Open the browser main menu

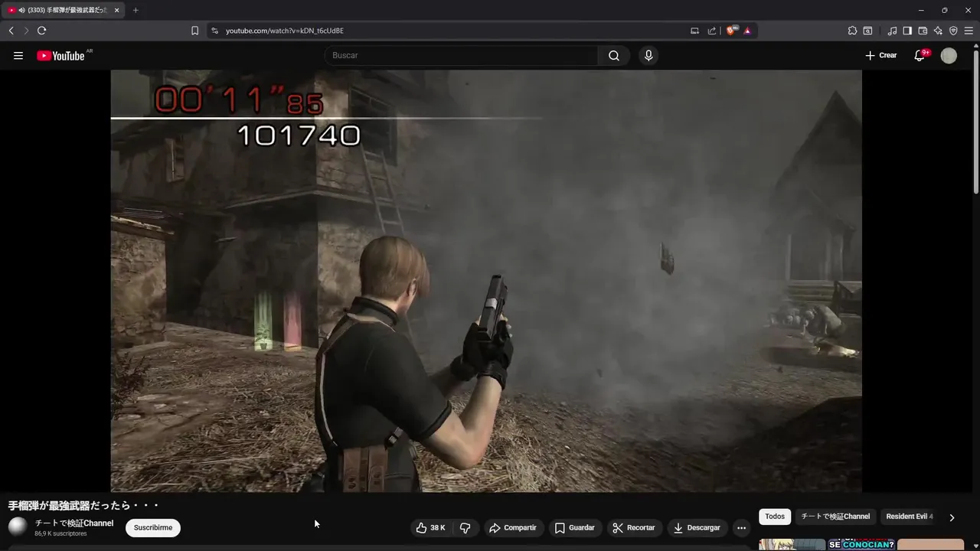[969, 31]
